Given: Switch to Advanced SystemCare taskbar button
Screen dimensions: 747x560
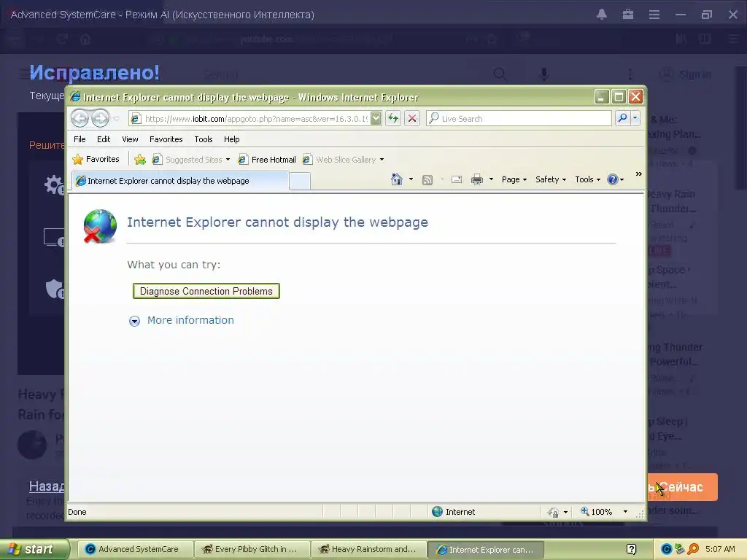Looking at the screenshot, I should click(x=134, y=550).
